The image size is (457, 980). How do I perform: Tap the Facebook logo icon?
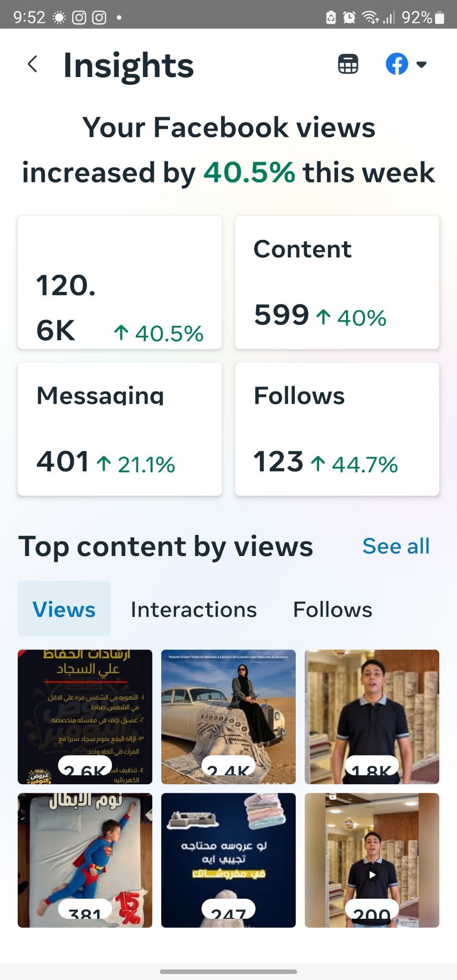[x=397, y=64]
